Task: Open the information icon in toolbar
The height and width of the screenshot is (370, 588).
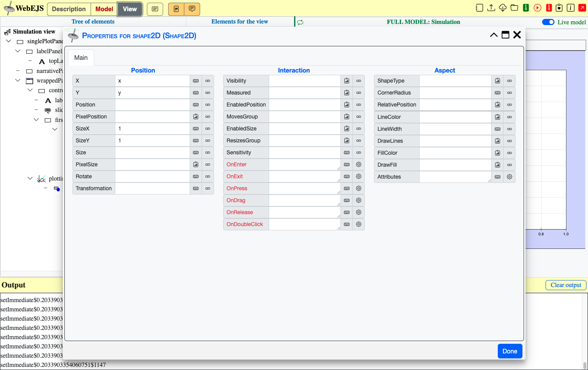Action: (571, 8)
